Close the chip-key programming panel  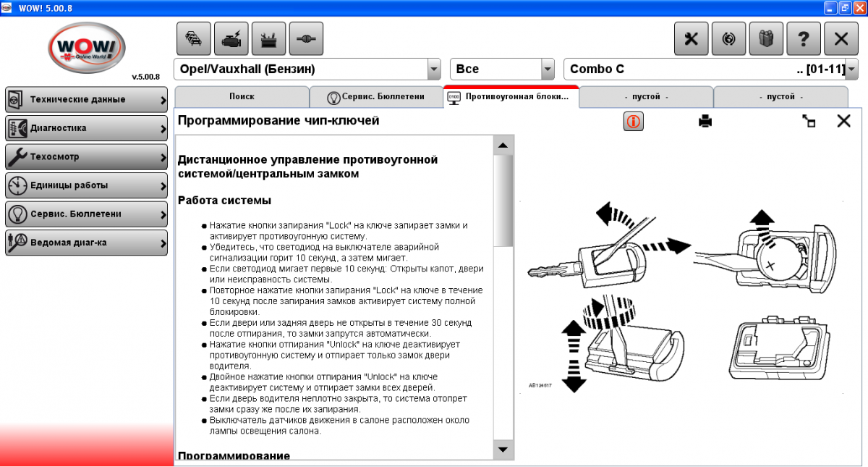click(843, 122)
